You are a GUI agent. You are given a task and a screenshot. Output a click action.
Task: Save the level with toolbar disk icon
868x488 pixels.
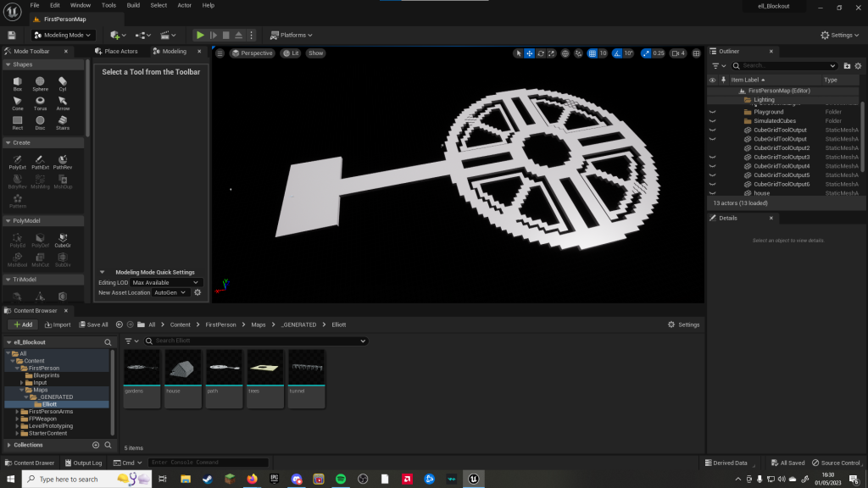click(12, 35)
